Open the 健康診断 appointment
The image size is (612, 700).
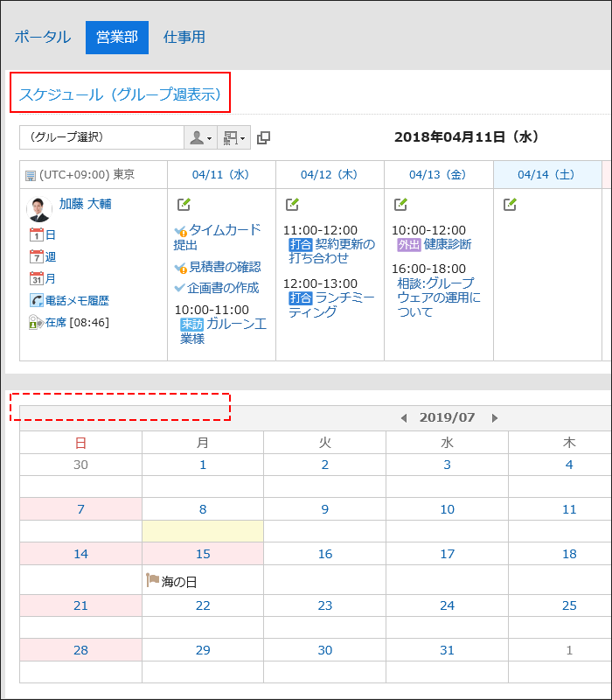[448, 244]
